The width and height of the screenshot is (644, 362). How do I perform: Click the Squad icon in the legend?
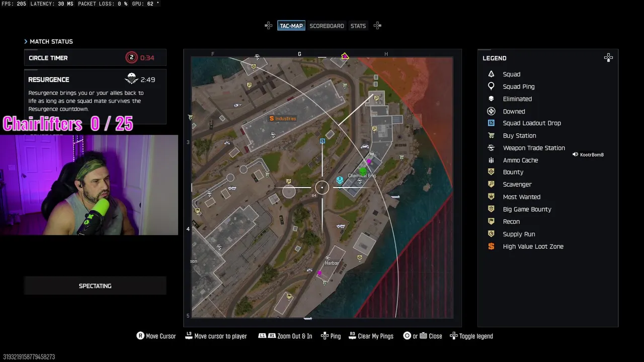click(x=491, y=74)
